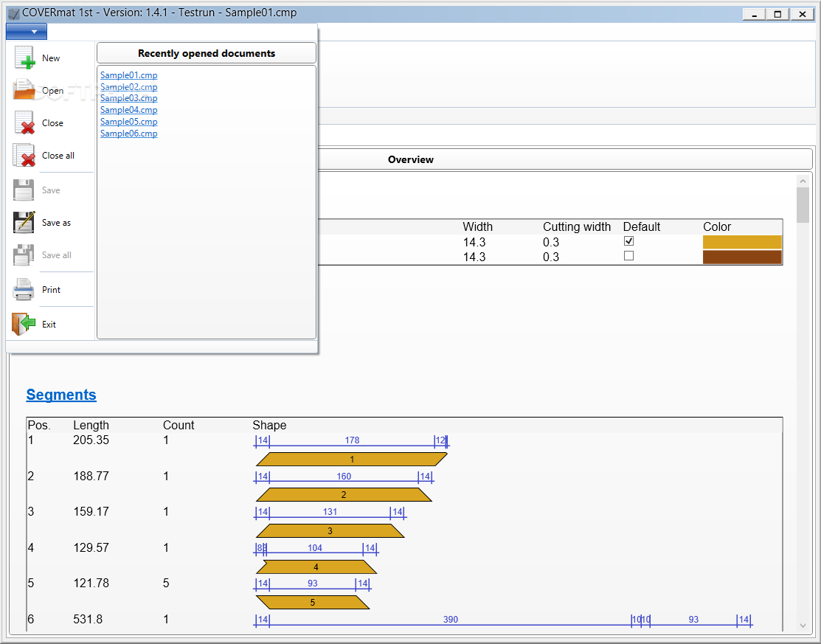821x644 pixels.
Task: Click the length value 531.8
Action: [88, 620]
